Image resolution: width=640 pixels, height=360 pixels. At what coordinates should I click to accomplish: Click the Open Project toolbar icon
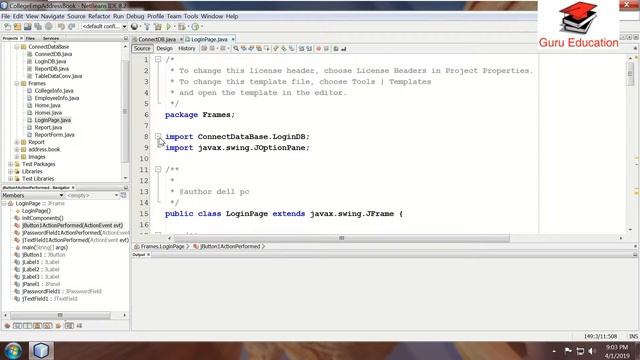point(27,27)
